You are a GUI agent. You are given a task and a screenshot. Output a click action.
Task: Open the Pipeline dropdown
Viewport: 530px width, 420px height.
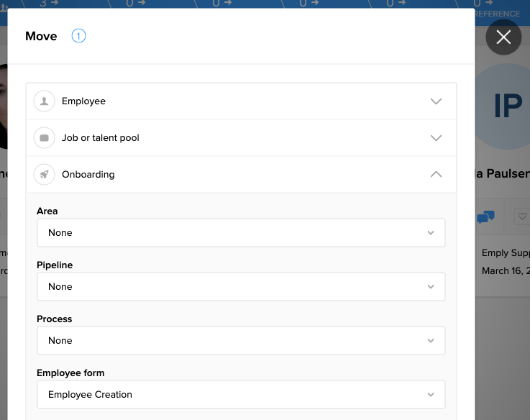[241, 287]
